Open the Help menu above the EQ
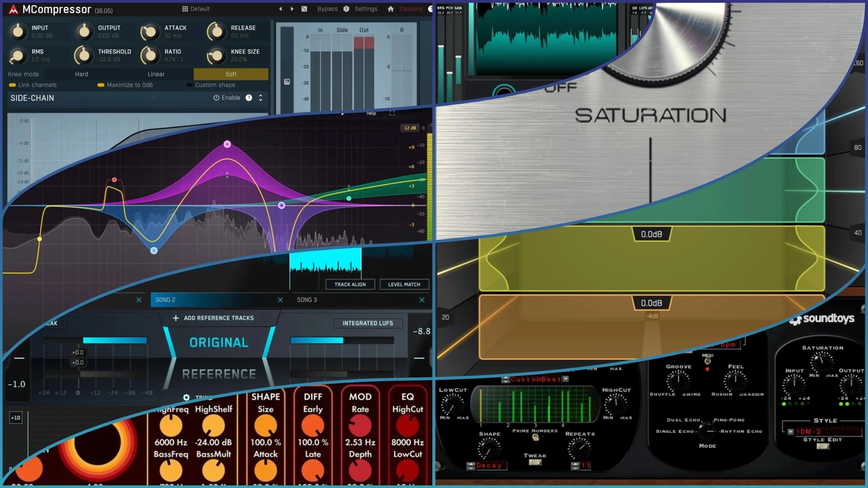Image resolution: width=868 pixels, height=488 pixels. click(371, 114)
